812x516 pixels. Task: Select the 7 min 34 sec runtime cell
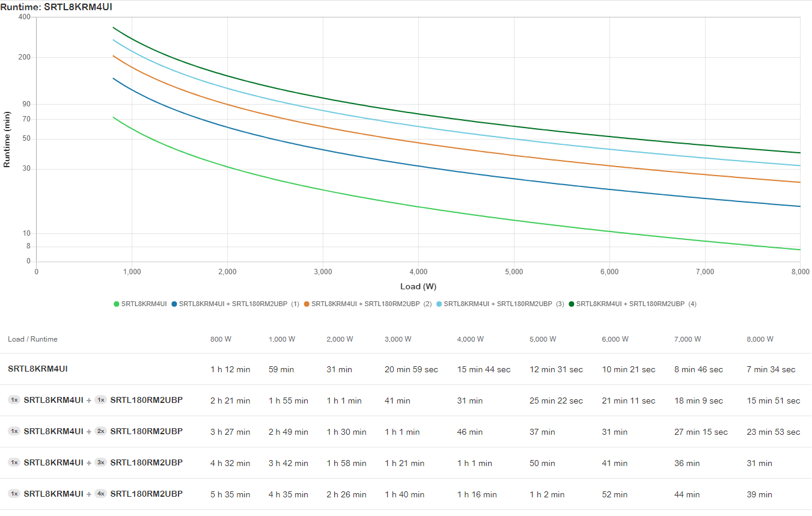point(771,369)
